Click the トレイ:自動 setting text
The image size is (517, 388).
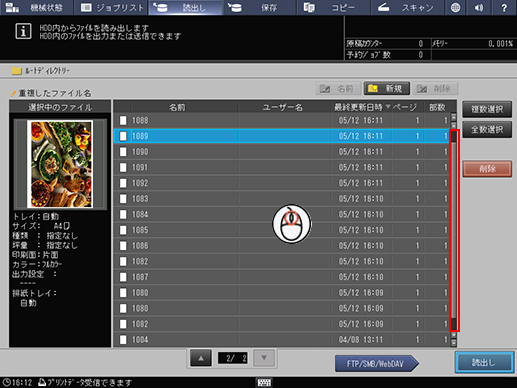pos(36,217)
